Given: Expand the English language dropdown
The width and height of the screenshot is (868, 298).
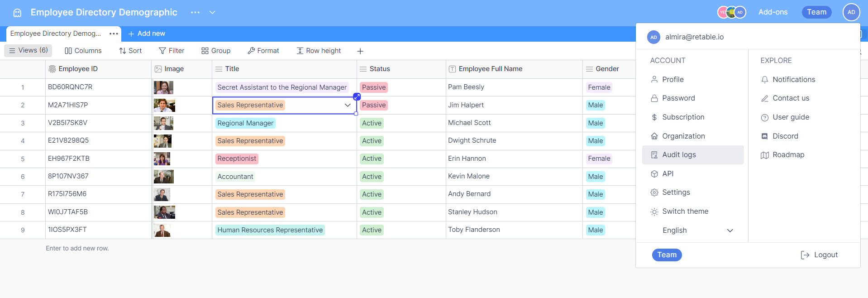Looking at the screenshot, I should click(x=730, y=231).
